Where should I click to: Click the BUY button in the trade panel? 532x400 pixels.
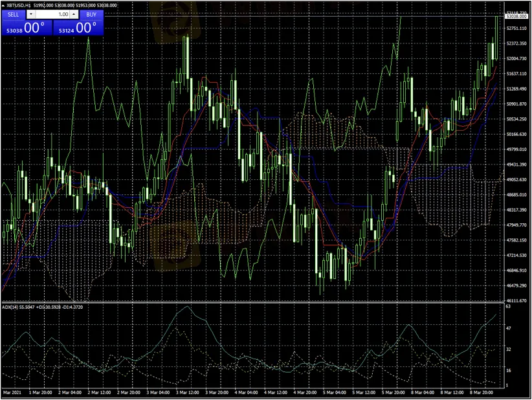[x=91, y=14]
